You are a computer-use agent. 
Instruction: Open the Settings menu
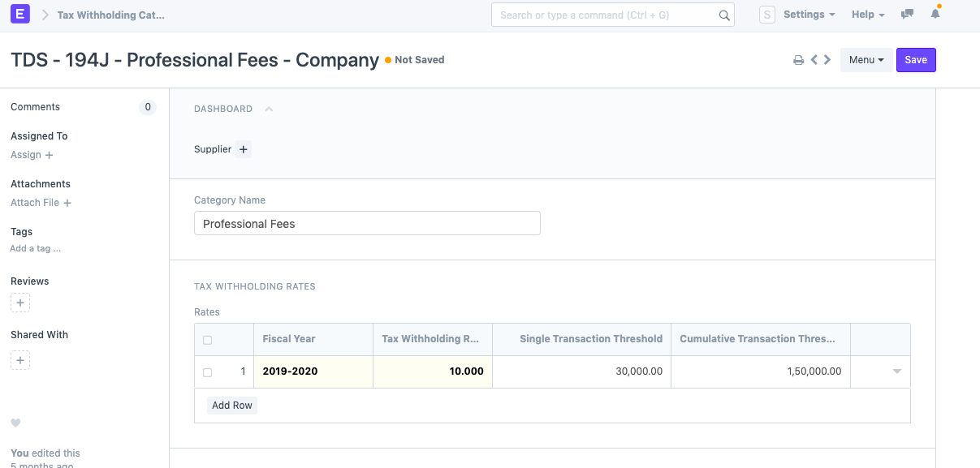click(809, 15)
